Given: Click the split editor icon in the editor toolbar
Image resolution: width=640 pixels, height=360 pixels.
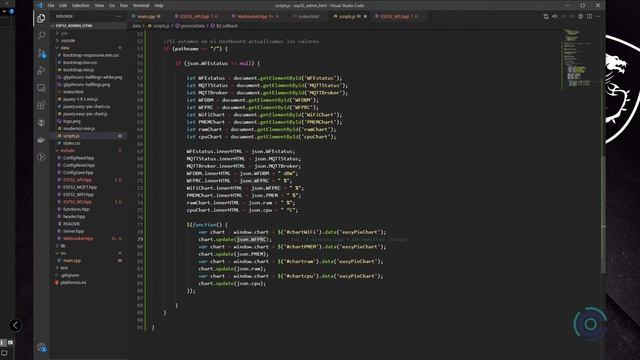Looking at the screenshot, I should coord(589,16).
